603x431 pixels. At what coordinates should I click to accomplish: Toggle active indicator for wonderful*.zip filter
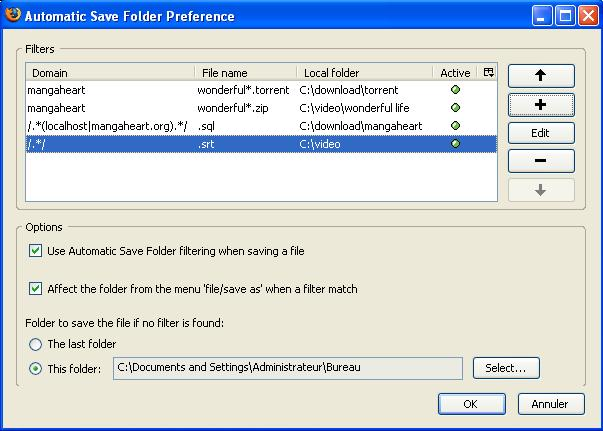455,108
